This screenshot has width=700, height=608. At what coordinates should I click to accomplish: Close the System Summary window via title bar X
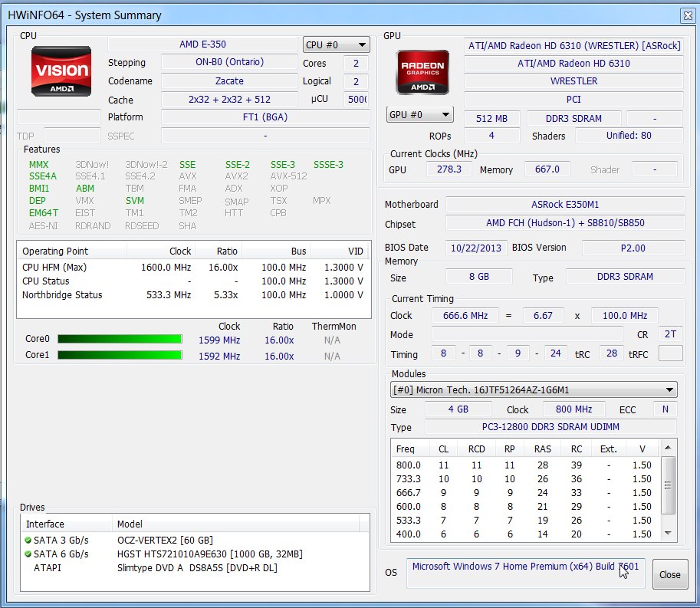[x=688, y=15]
